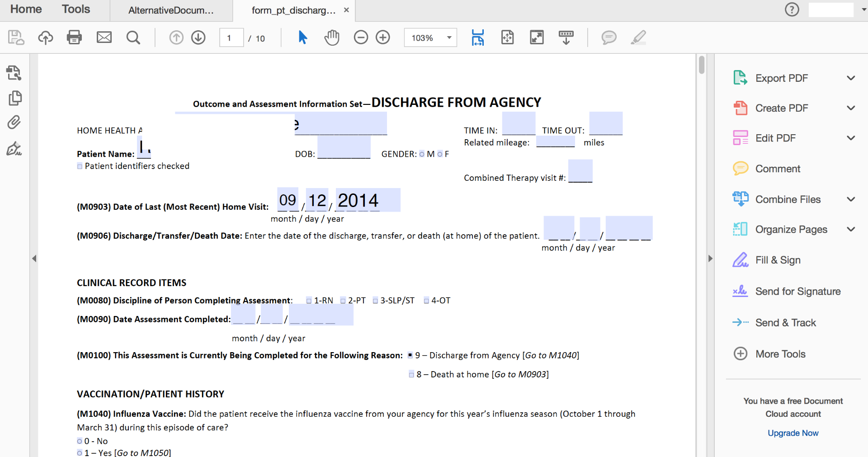
Task: Fit page to window width icon
Action: (x=478, y=38)
